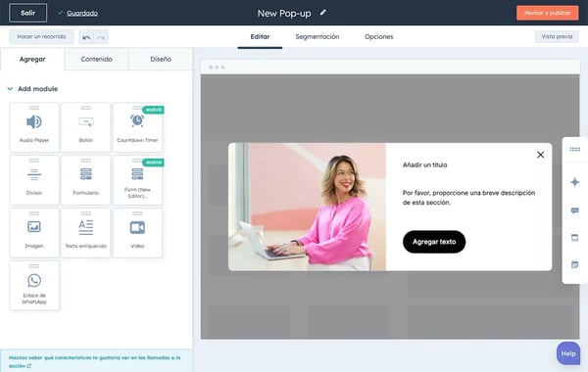Add the Countdown Timer module
Screen dimensions: 588x372
[x=137, y=127]
